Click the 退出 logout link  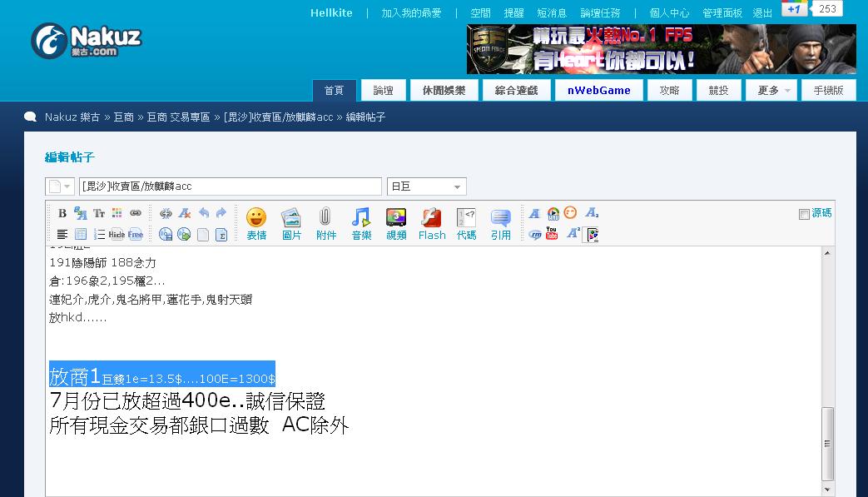[x=762, y=13]
